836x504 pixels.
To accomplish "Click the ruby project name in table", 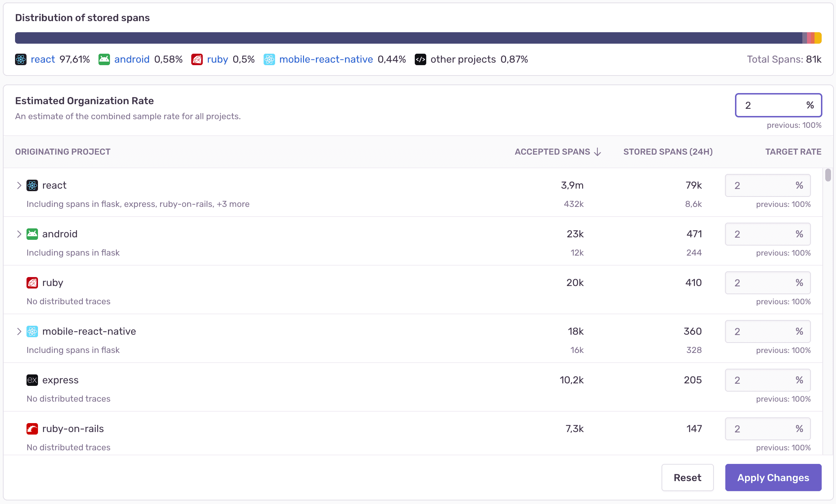I will [x=53, y=283].
